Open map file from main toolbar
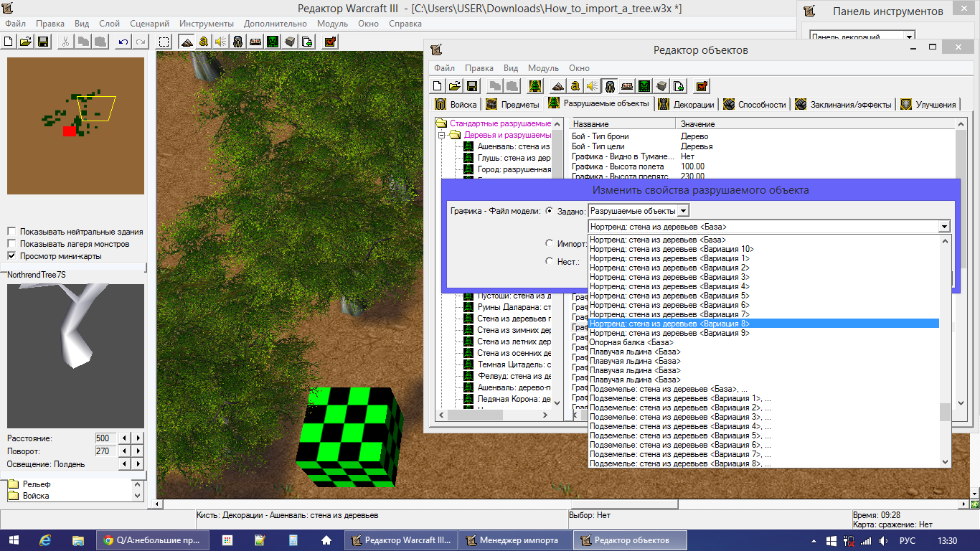The width and height of the screenshot is (980, 551). point(25,42)
